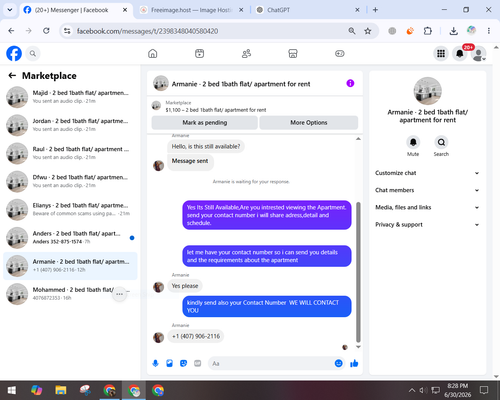
Task: Switch to the Messenger Facebook tab
Action: point(75,10)
